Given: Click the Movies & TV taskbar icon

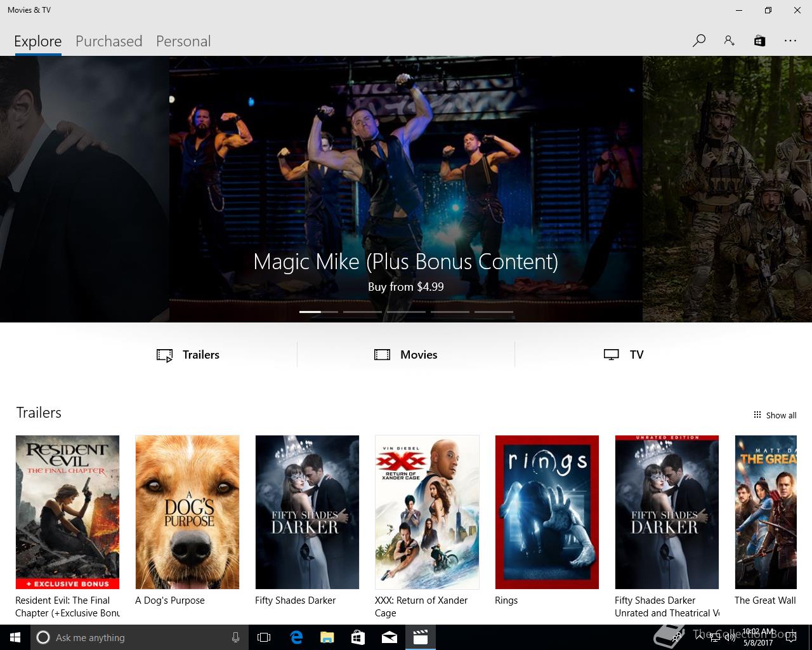Looking at the screenshot, I should click(x=421, y=637).
